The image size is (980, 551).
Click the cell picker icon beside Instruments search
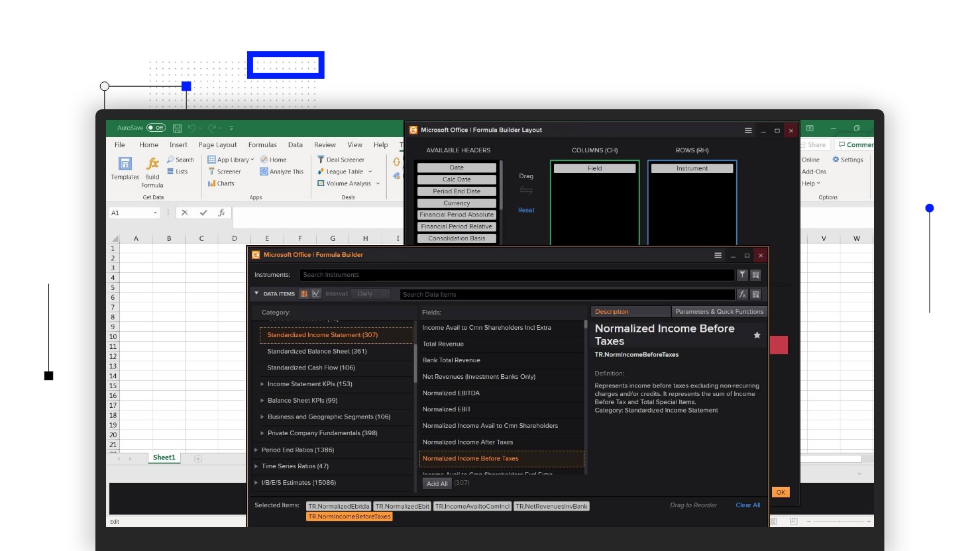(x=755, y=275)
